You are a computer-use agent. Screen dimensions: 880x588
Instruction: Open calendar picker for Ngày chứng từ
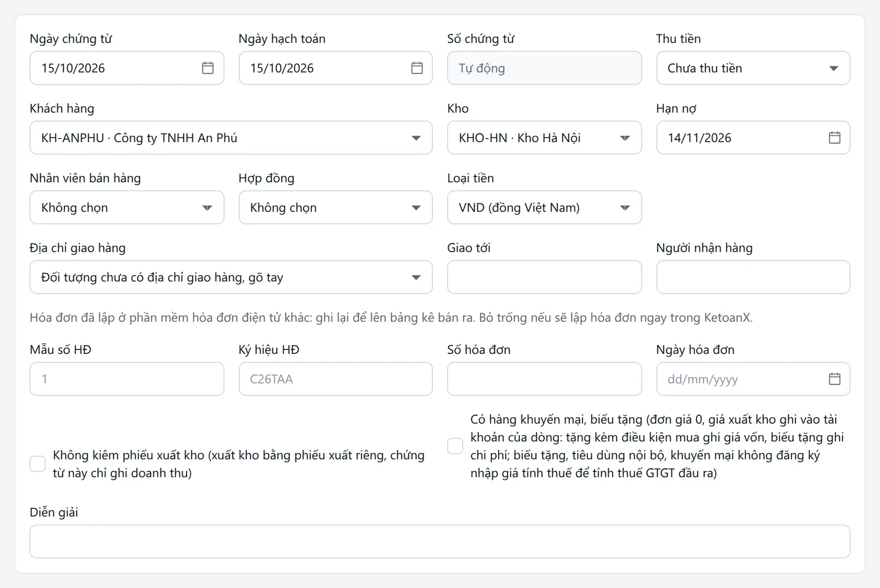pyautogui.click(x=207, y=68)
